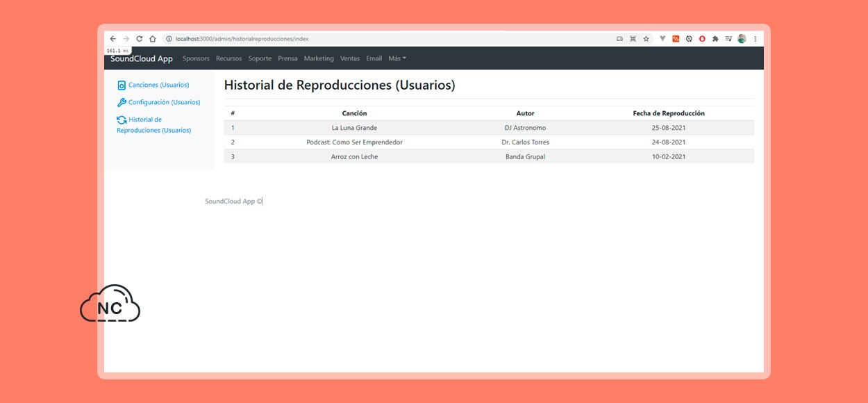This screenshot has height=403, width=868.
Task: Open Sponsors in the navbar
Action: (196, 58)
